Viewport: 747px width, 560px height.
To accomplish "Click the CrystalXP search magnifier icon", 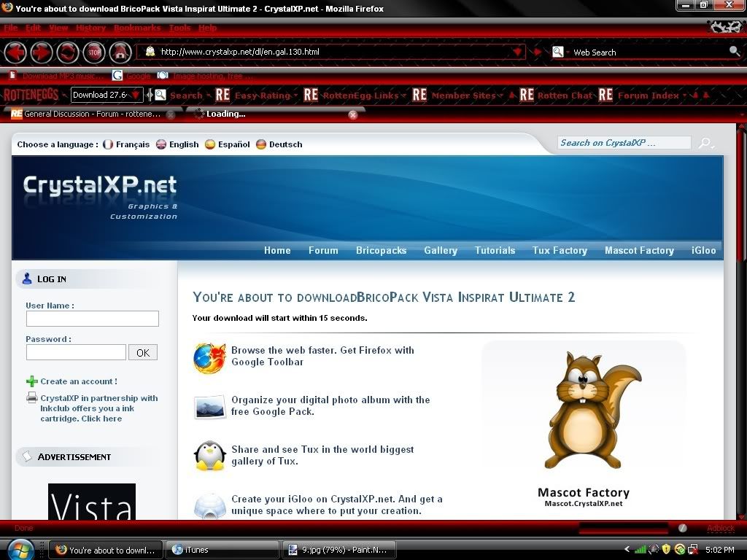I will click(x=705, y=143).
